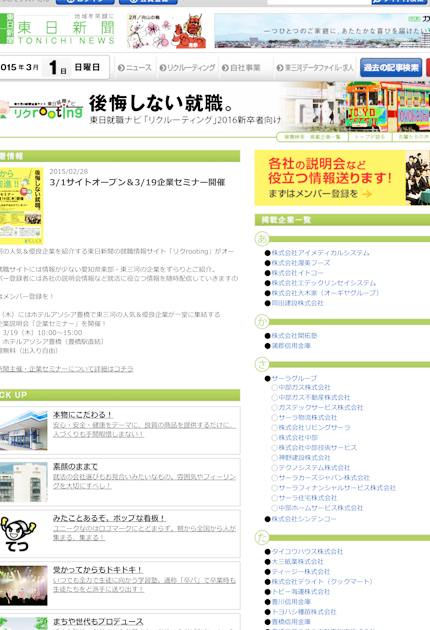The image size is (430, 630).
Task: Open 株式会社中部 sub-link
Action: coord(298,438)
